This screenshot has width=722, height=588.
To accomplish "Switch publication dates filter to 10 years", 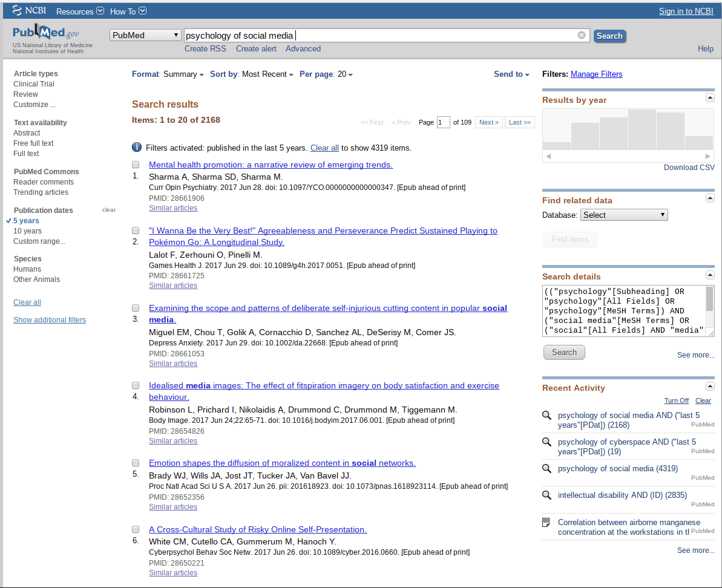I will coord(28,230).
